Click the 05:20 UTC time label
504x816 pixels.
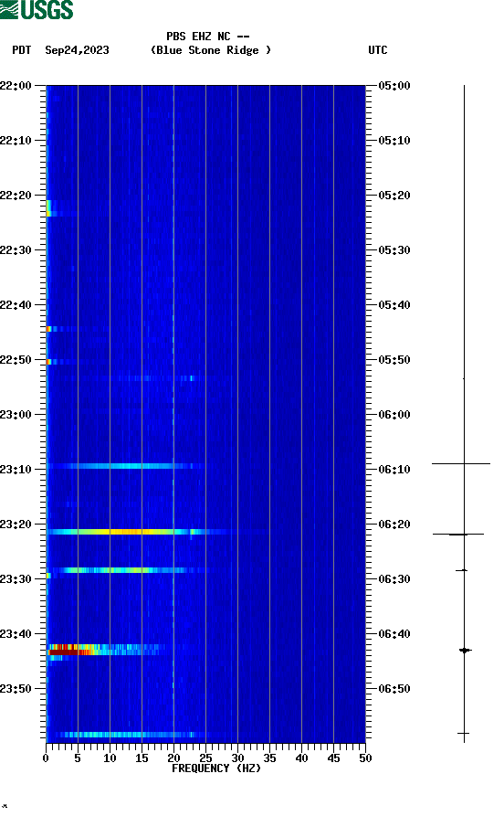click(394, 196)
